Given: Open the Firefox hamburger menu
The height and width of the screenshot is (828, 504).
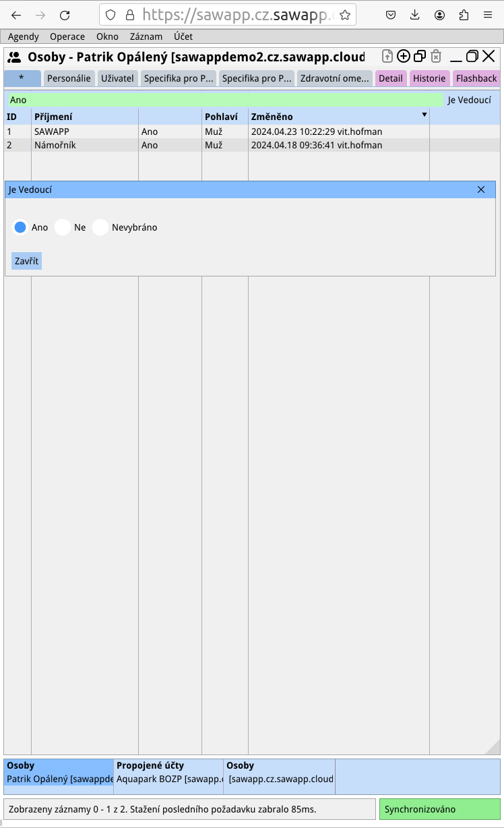Looking at the screenshot, I should 488,15.
